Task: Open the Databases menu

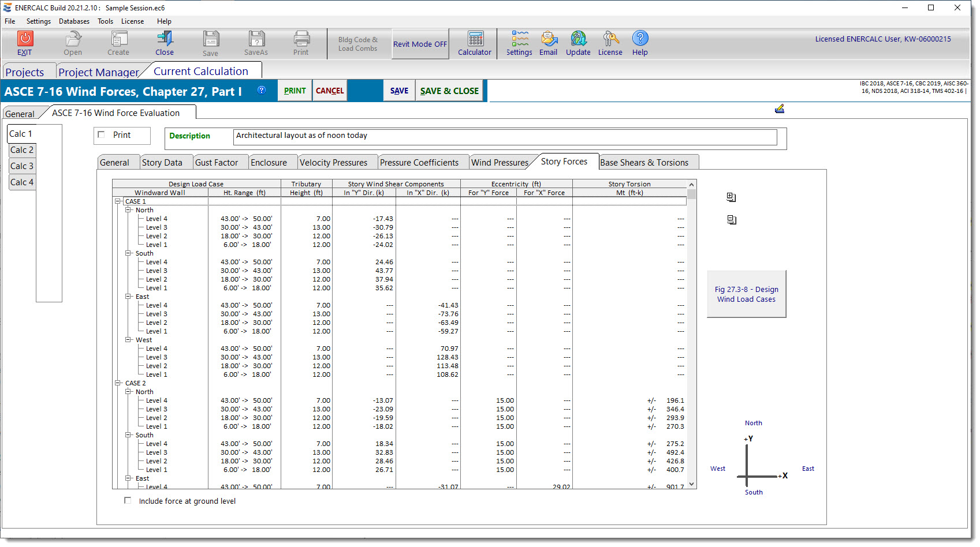Action: (74, 21)
